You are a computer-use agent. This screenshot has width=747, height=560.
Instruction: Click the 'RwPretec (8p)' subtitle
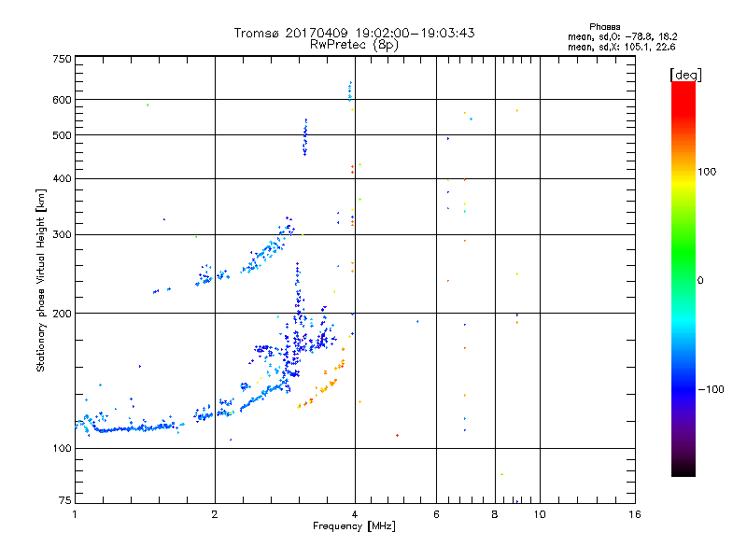pos(354,45)
